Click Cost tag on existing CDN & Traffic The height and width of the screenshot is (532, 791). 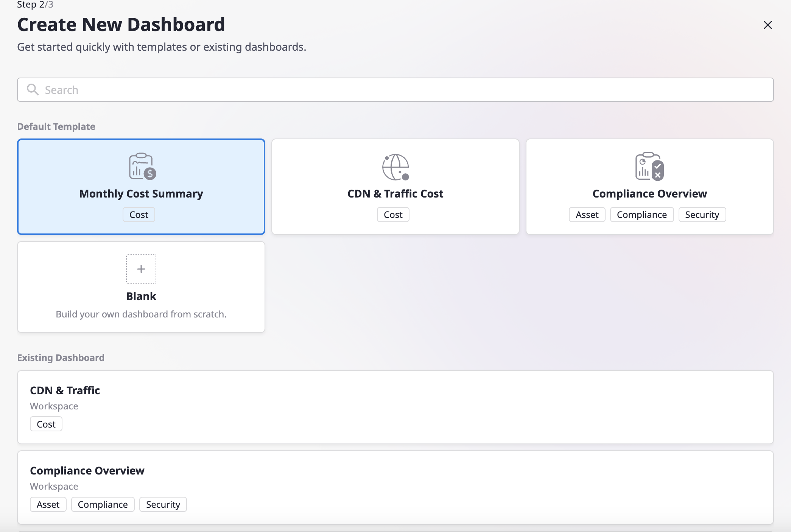(46, 424)
